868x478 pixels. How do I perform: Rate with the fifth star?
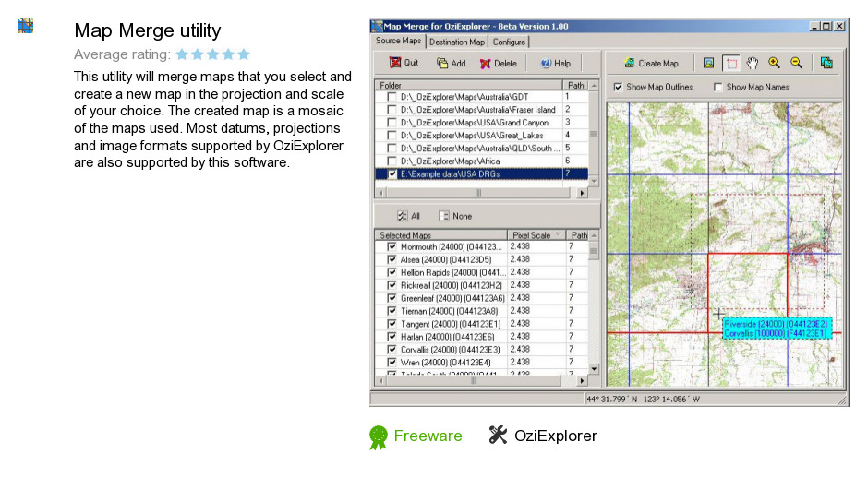(x=244, y=54)
